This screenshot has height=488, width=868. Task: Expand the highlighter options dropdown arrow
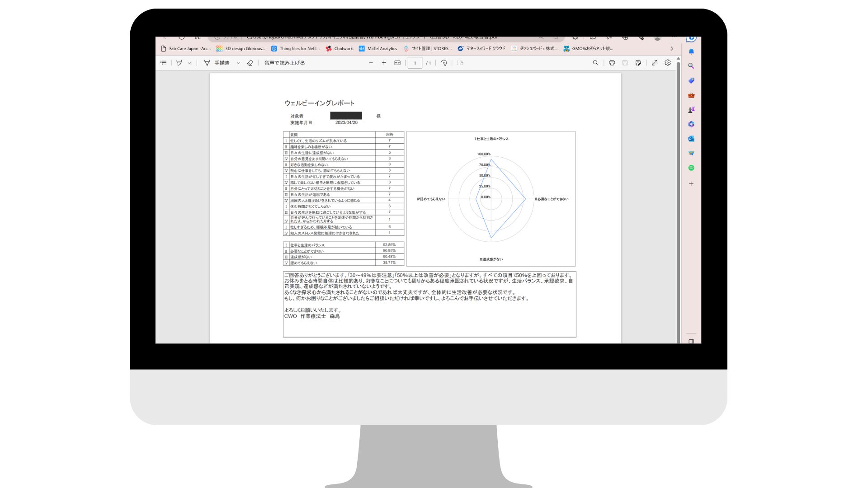coord(189,63)
